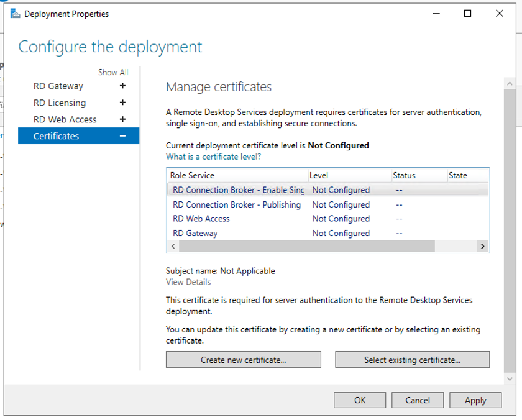Select the RD Web Access certificate row
This screenshot has width=522, height=420.
(x=201, y=219)
